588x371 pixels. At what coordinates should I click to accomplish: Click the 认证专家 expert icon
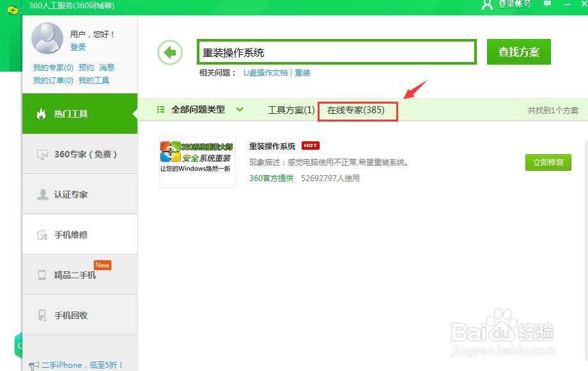pos(42,194)
